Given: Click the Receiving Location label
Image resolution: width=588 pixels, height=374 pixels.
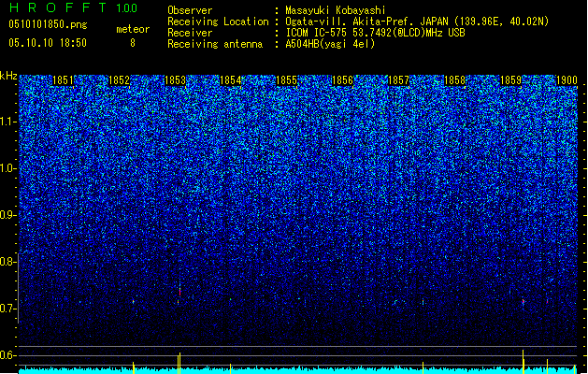Looking at the screenshot, I should point(218,22).
